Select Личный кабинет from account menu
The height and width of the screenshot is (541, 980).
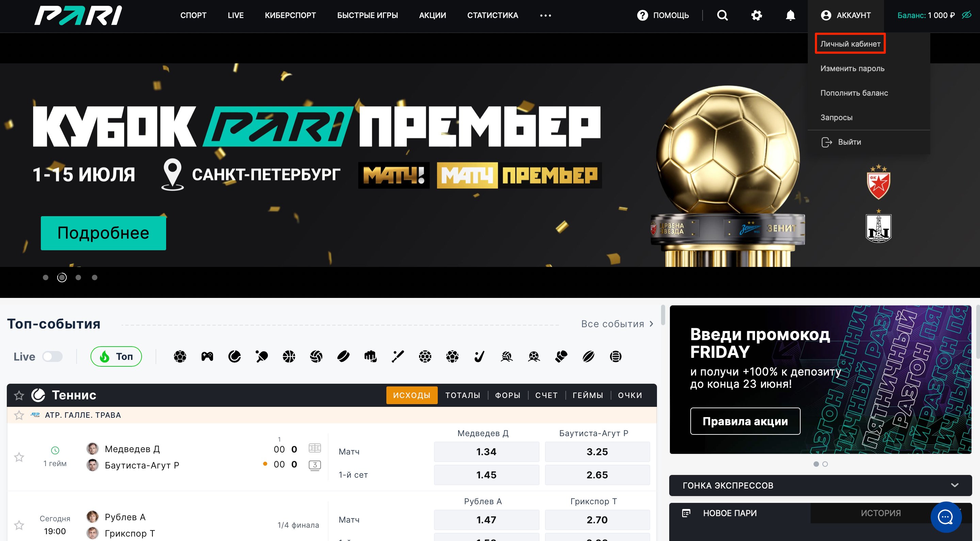click(850, 44)
